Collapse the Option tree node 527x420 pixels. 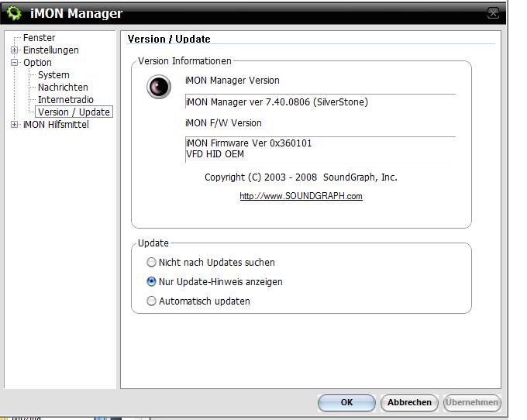pyautogui.click(x=14, y=63)
